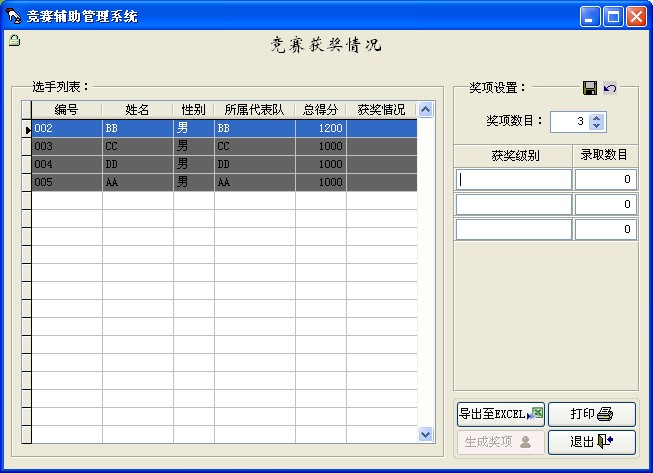Image resolution: width=653 pixels, height=473 pixels.
Task: Click the 录取数目 header in award settings
Action: [x=605, y=156]
